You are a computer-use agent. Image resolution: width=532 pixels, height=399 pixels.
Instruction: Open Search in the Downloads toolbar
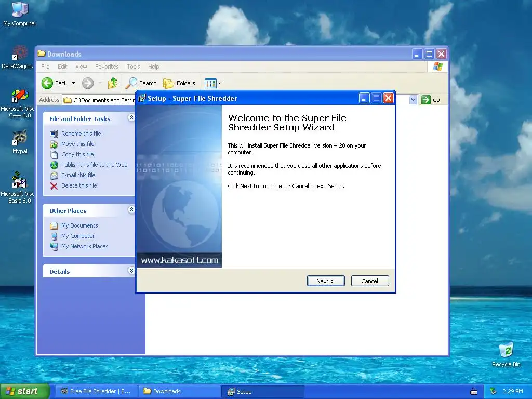click(141, 83)
